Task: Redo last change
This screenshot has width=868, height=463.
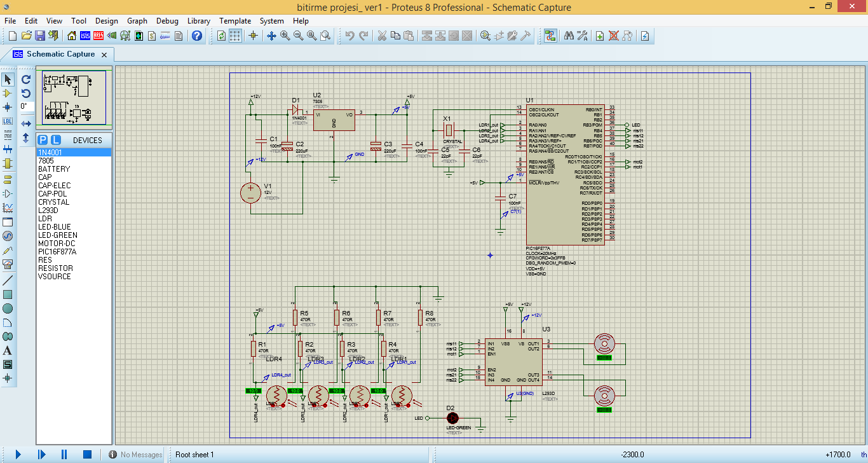Action: tap(363, 36)
